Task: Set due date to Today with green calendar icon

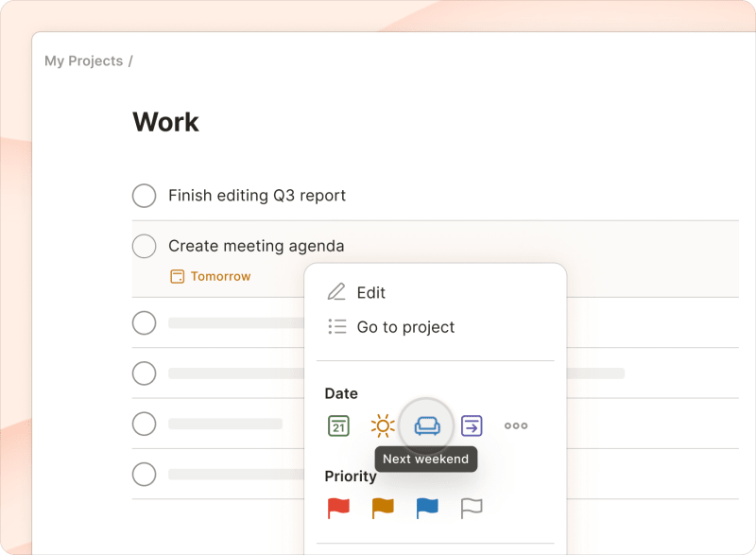Action: pyautogui.click(x=338, y=425)
